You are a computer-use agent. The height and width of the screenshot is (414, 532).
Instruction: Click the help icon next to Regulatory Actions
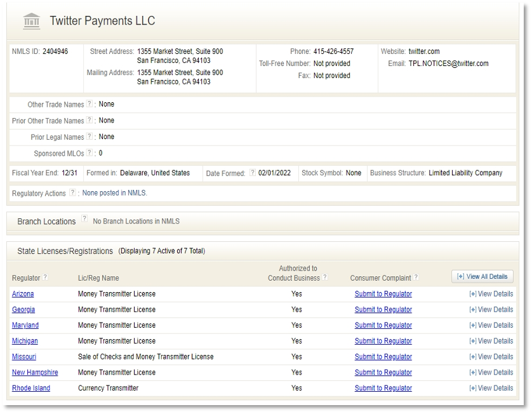72,192
